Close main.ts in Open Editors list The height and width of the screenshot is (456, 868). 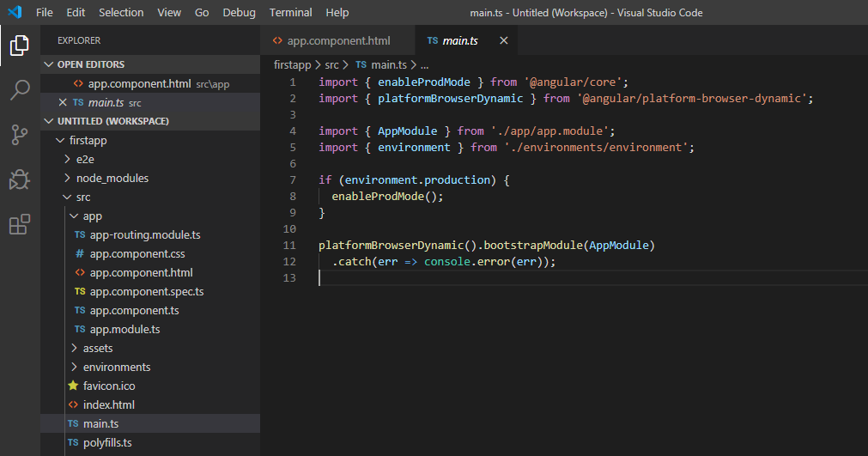63,102
